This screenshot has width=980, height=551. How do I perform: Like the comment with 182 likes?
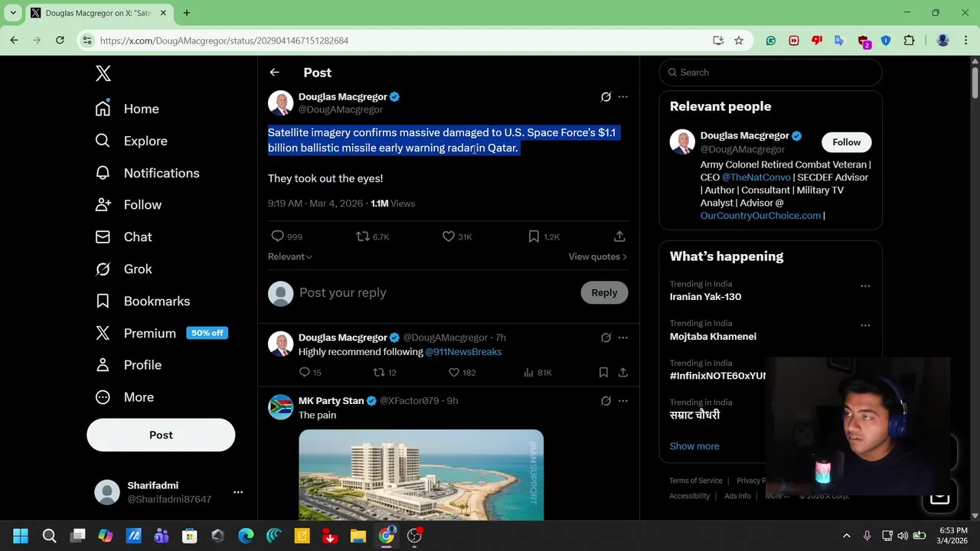click(x=462, y=373)
